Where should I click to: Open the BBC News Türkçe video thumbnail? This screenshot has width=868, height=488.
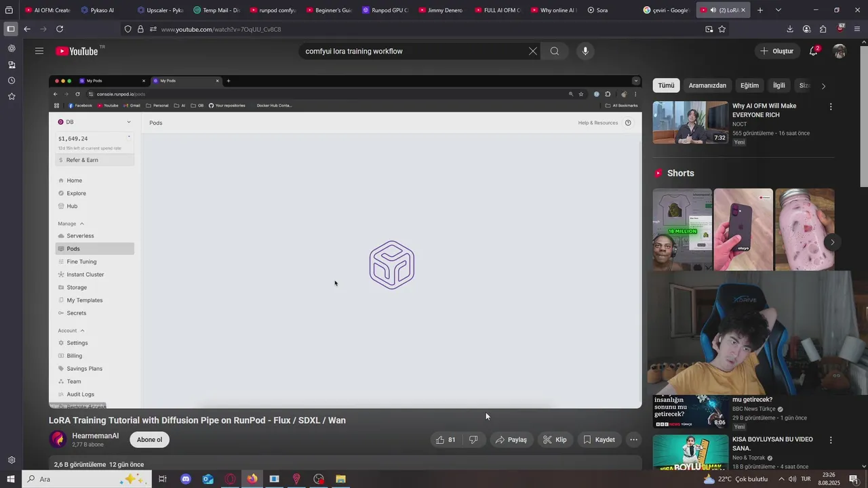pyautogui.click(x=690, y=412)
